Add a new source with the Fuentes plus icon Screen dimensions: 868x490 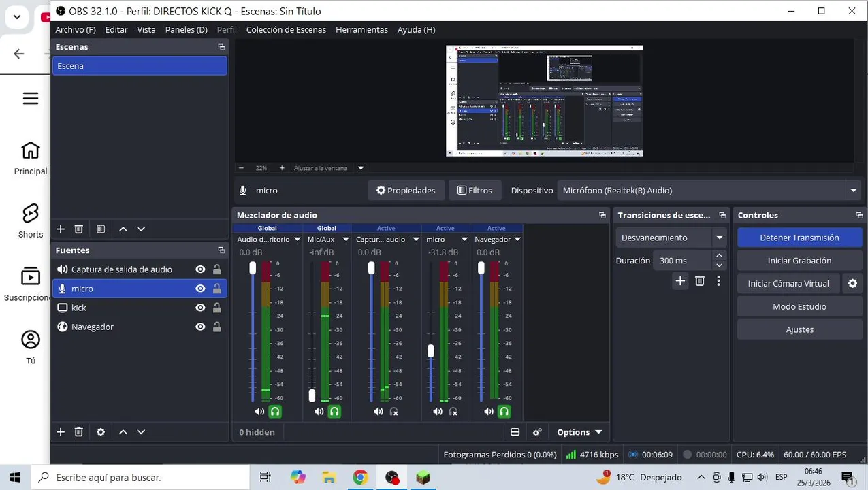61,432
